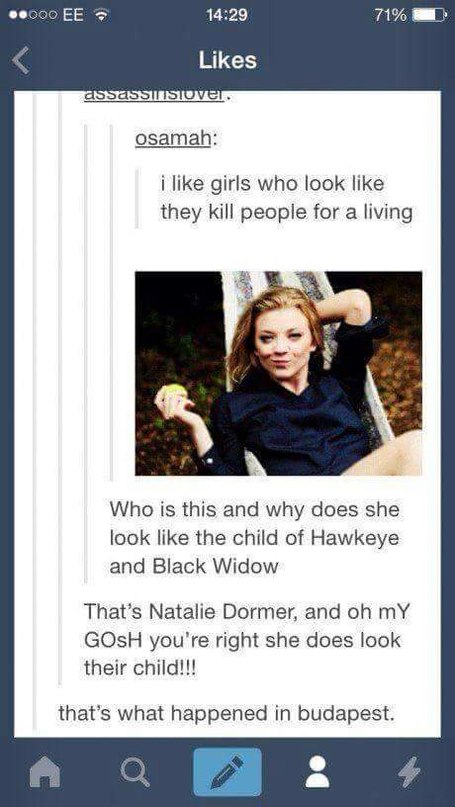Open the osamah blog link

[x=172, y=139]
